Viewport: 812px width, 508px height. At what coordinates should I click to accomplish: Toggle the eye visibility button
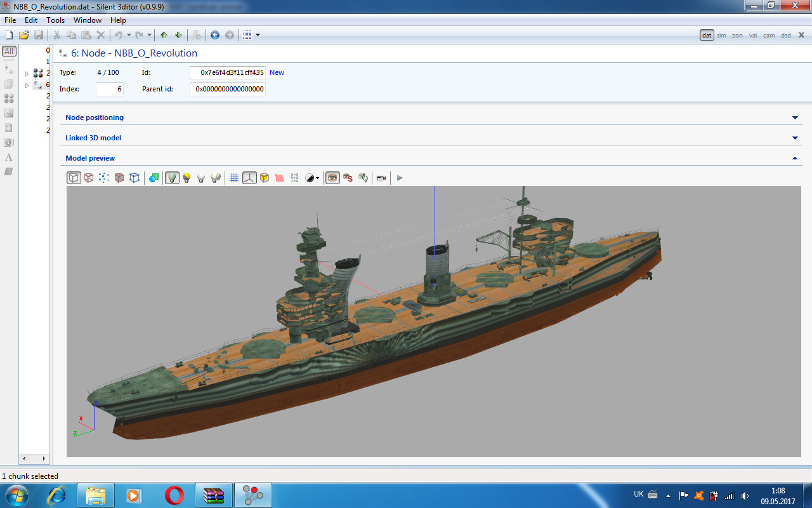[x=332, y=178]
